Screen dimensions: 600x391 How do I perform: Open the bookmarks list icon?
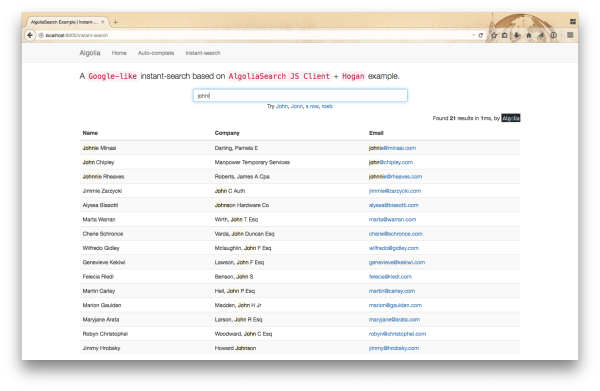pyautogui.click(x=505, y=35)
